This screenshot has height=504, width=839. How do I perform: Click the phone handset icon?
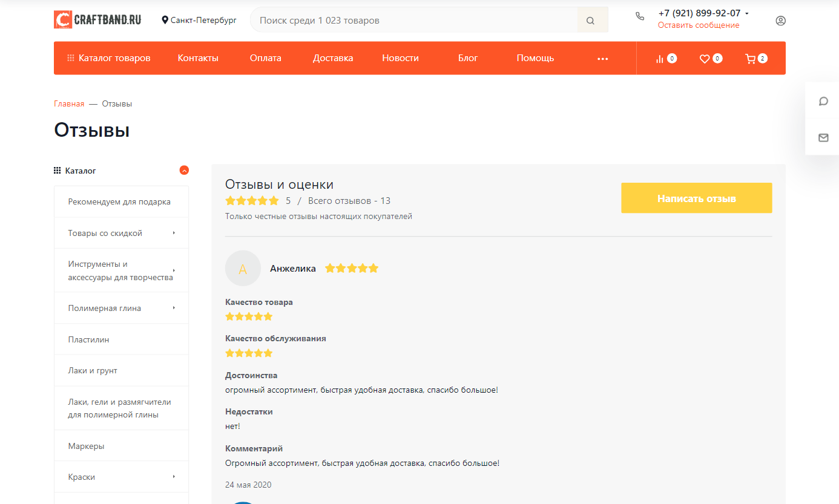[x=640, y=16]
